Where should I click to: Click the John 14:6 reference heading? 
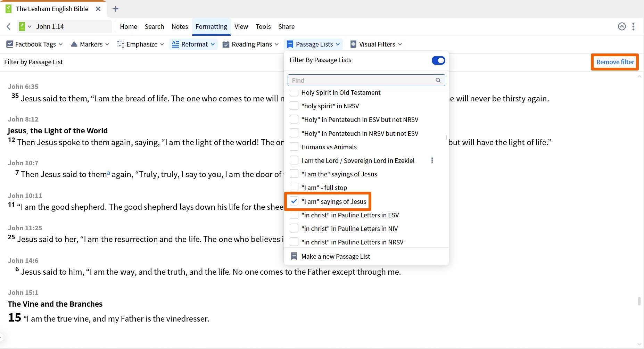[x=23, y=260]
